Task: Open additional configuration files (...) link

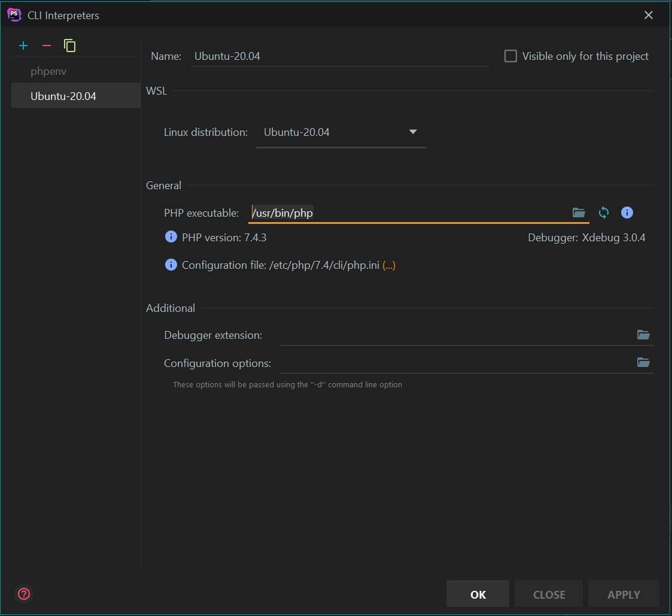Action: (x=389, y=265)
